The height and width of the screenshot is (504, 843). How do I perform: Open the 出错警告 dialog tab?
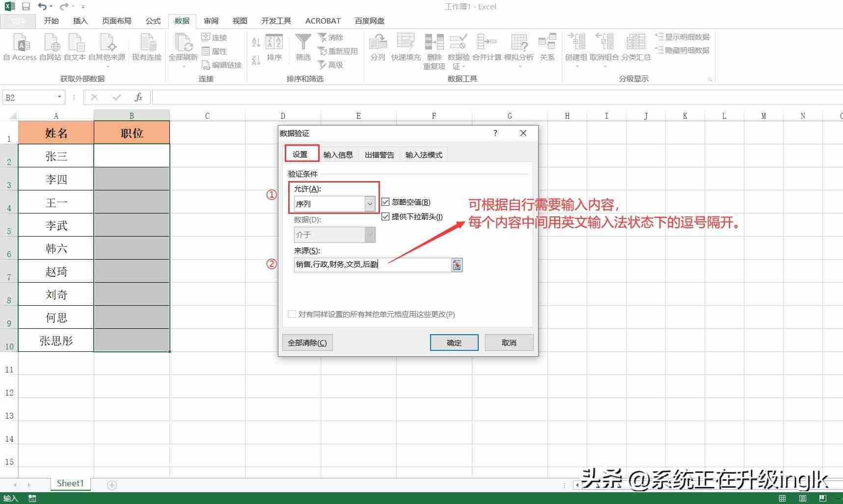tap(380, 155)
